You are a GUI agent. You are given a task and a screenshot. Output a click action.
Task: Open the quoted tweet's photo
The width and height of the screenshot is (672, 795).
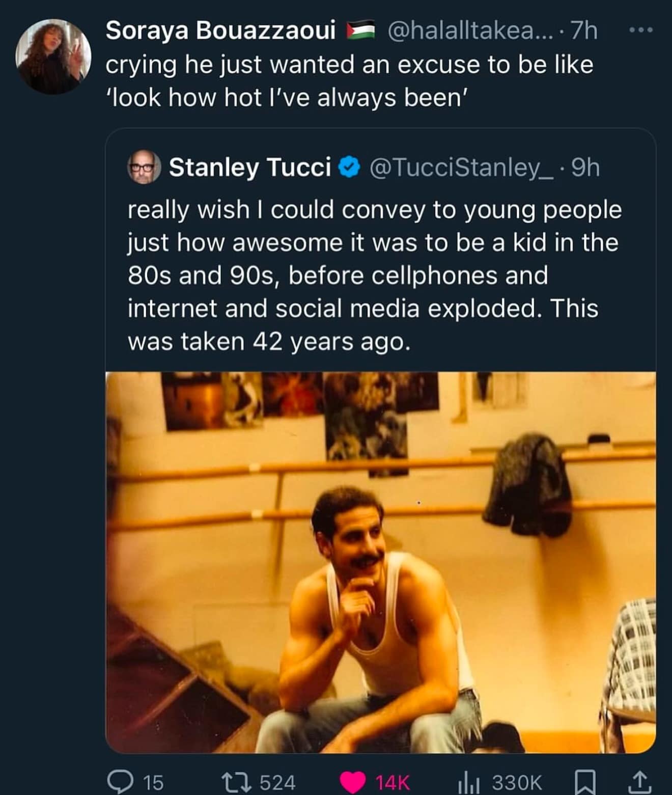[x=380, y=562]
